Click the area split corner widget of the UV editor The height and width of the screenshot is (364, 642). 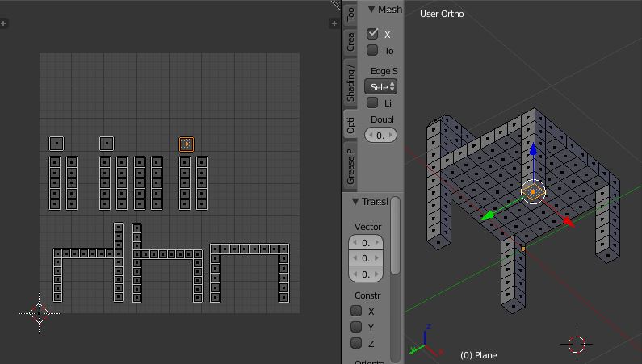(x=336, y=4)
